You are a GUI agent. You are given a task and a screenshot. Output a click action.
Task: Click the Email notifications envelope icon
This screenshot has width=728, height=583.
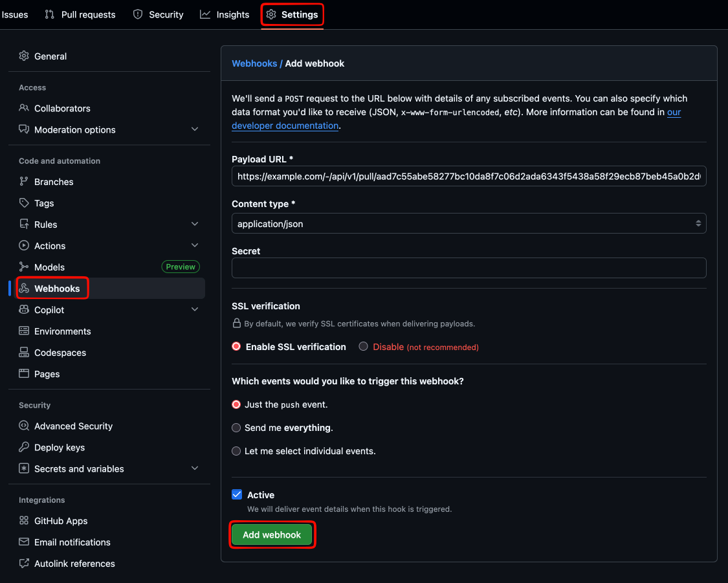point(24,542)
